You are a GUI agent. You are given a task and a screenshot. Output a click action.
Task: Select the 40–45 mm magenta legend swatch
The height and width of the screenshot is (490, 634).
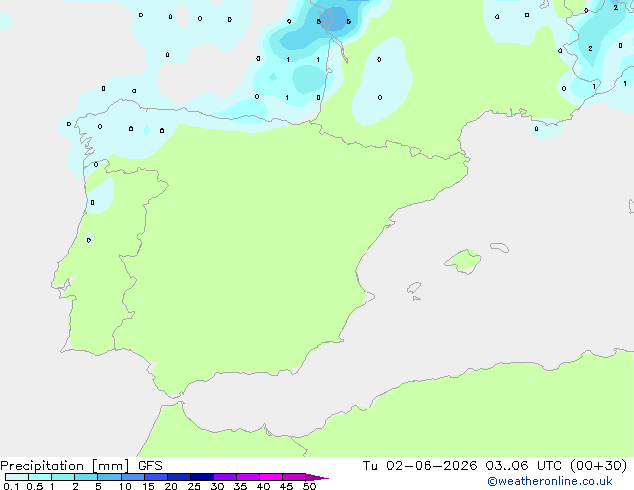(271, 477)
